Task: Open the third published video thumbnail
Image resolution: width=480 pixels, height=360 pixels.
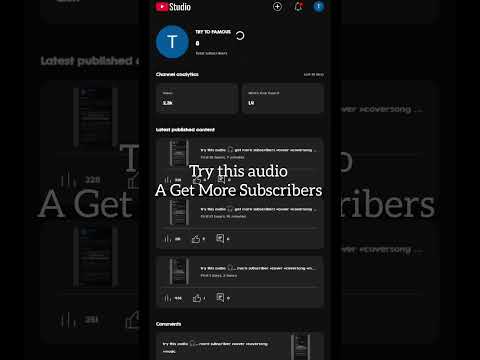Action: pyautogui.click(x=179, y=271)
